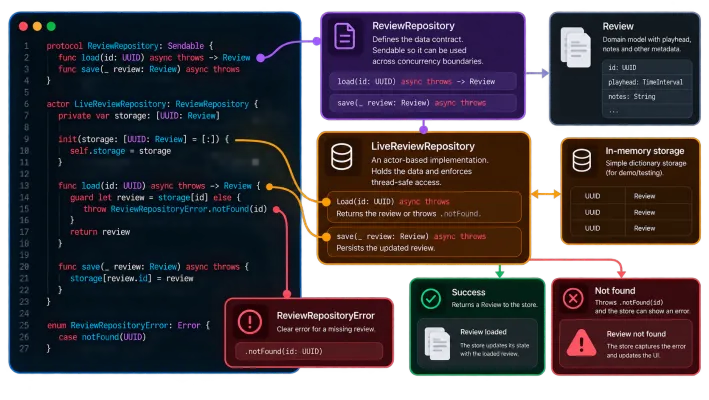The height and width of the screenshot is (400, 709).
Task: Click the circled X icon in the Not found card
Action: [573, 298]
